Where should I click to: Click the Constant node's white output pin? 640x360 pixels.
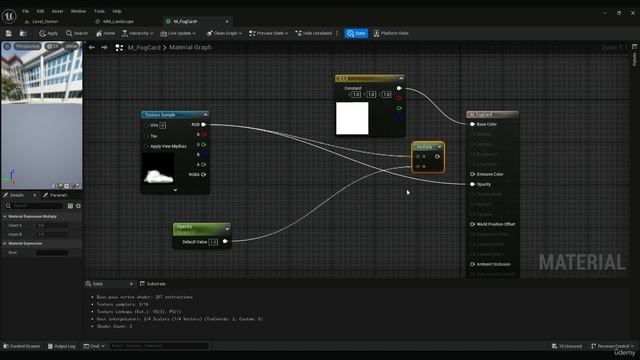(x=399, y=88)
